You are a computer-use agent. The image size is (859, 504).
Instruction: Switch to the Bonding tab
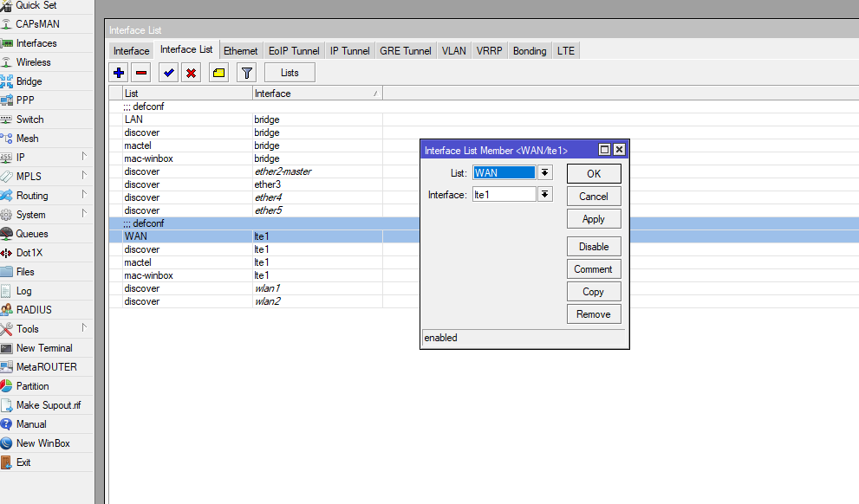pyautogui.click(x=530, y=51)
